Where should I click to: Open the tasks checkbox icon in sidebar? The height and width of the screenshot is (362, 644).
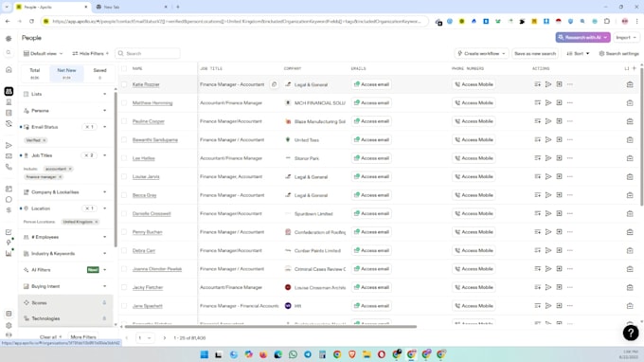click(9, 232)
